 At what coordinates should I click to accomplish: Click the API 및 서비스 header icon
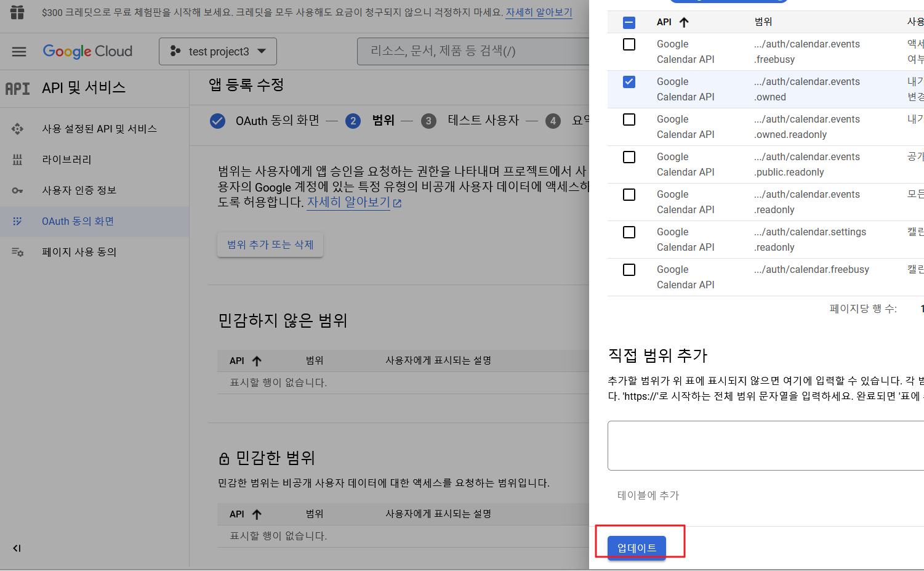click(x=17, y=89)
